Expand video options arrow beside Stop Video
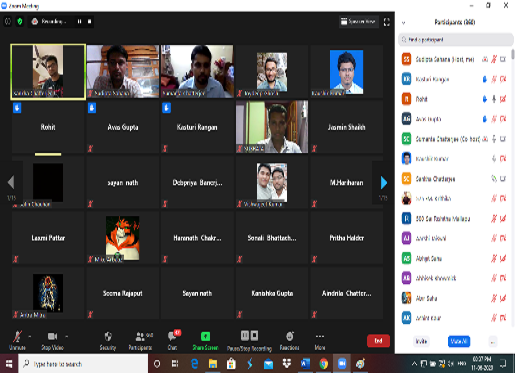 tap(67, 337)
